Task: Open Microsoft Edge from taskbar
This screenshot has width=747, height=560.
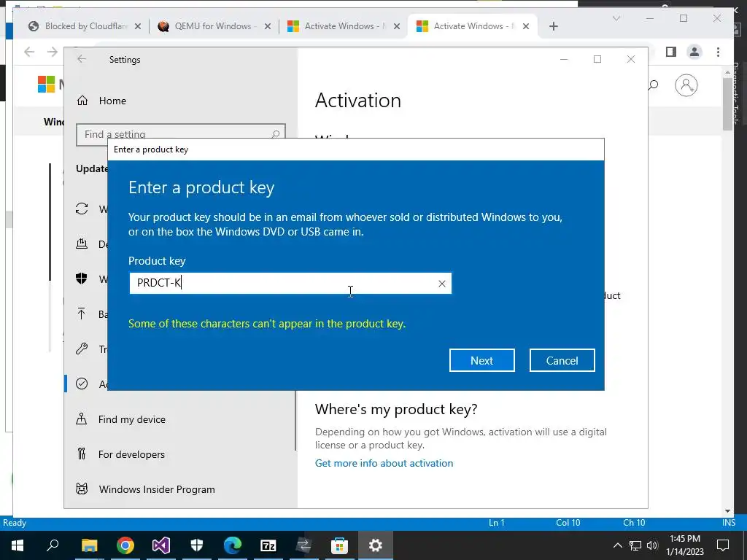Action: [233, 545]
